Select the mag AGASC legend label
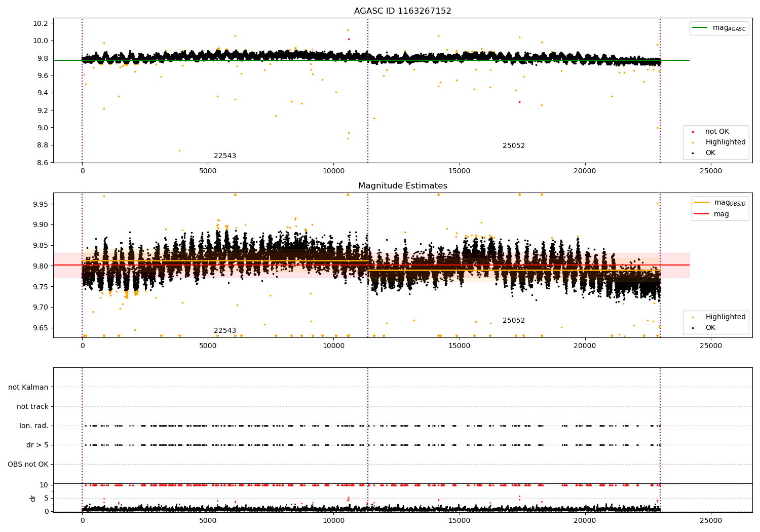Image resolution: width=760 pixels, height=532 pixels. pos(729,28)
